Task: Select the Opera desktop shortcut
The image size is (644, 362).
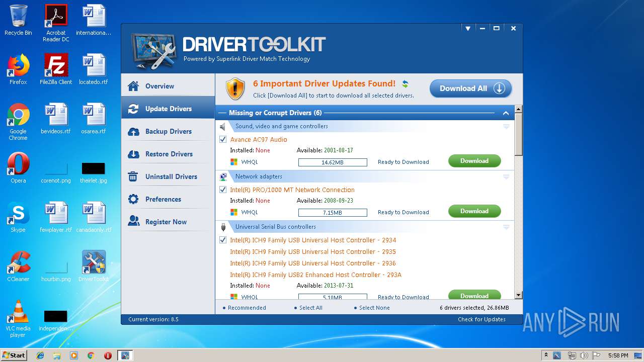Action: (18, 167)
